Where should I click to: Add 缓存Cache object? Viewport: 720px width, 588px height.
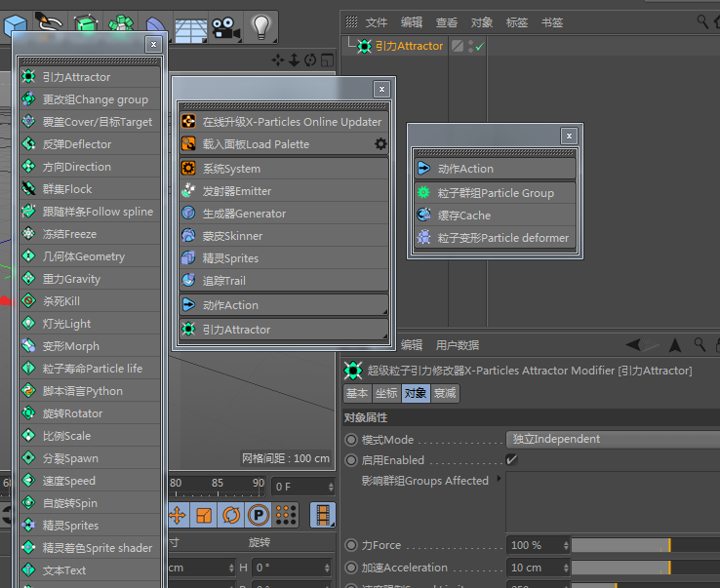click(495, 216)
